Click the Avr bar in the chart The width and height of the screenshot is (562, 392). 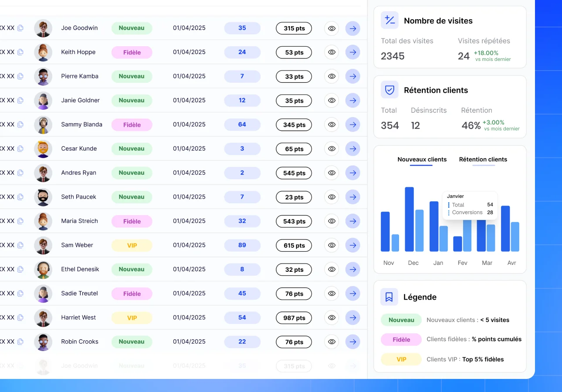[505, 229]
